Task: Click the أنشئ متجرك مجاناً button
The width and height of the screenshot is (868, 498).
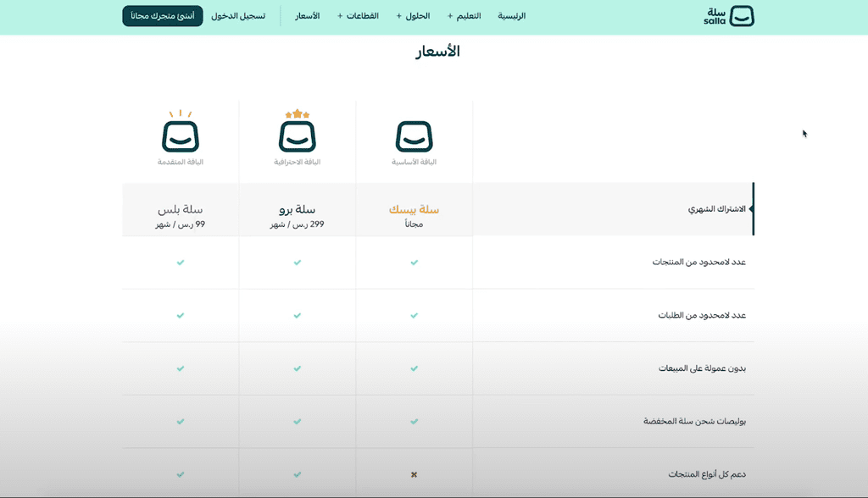Action: (x=163, y=16)
